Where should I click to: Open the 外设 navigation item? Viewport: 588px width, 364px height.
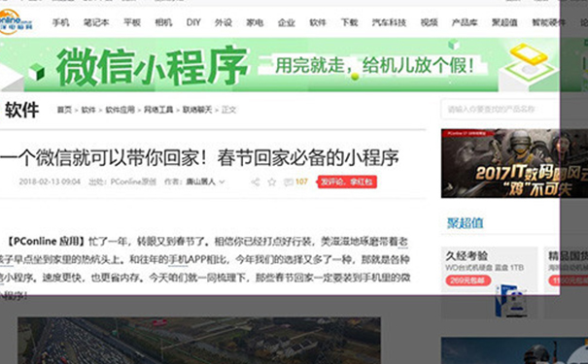(224, 22)
